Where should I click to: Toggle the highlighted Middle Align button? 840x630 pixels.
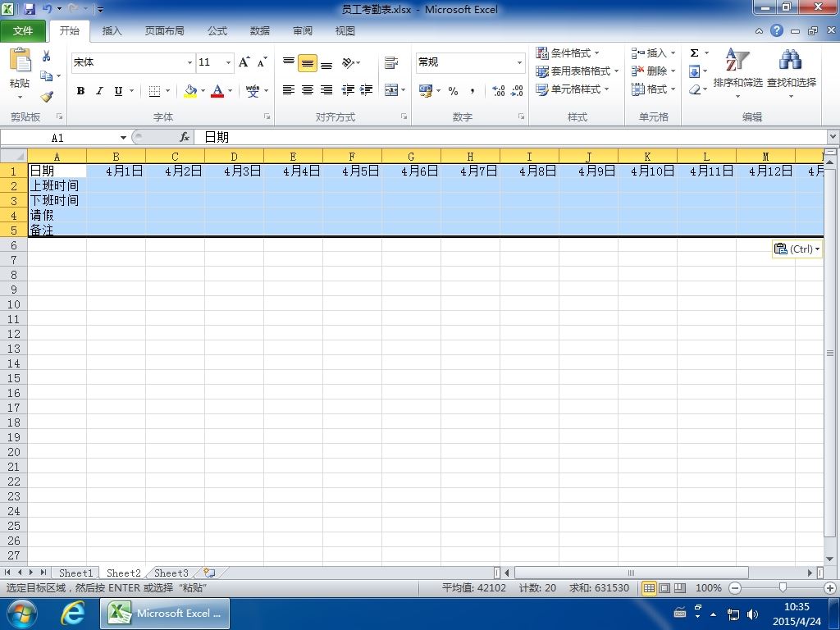coord(308,63)
